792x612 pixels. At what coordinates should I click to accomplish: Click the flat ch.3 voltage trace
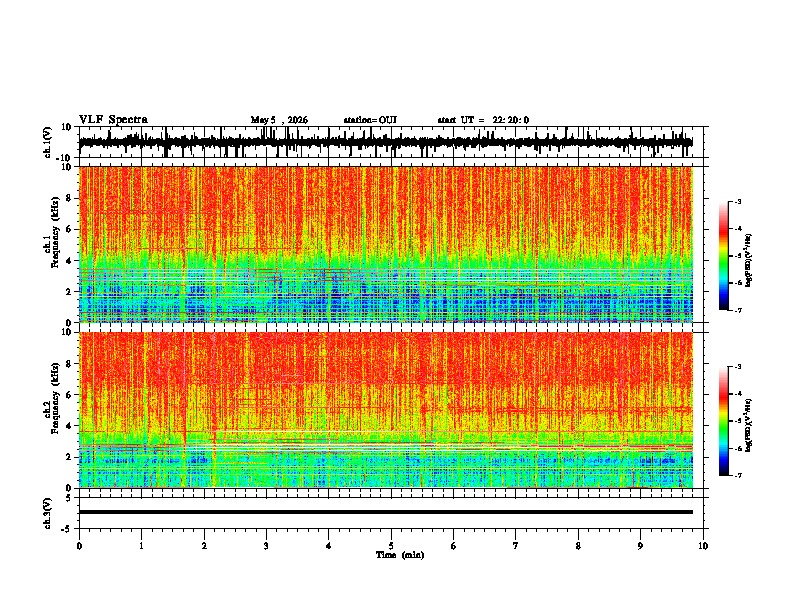click(x=385, y=512)
